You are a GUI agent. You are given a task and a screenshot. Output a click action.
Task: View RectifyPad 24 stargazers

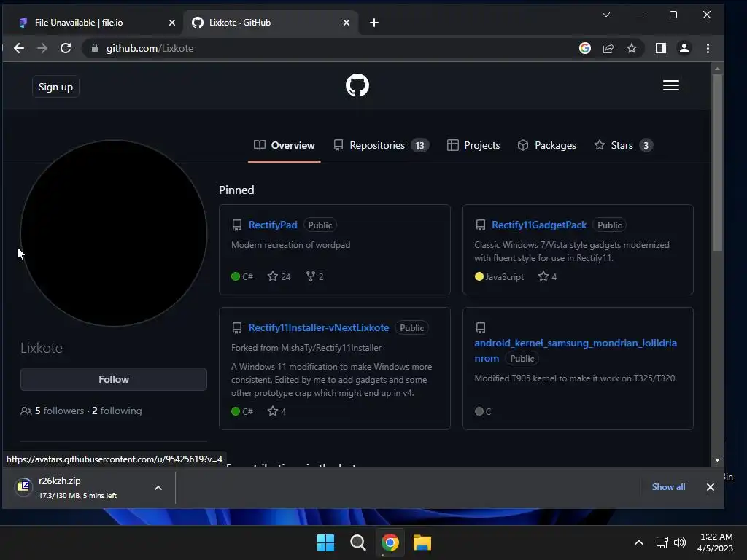tap(279, 276)
